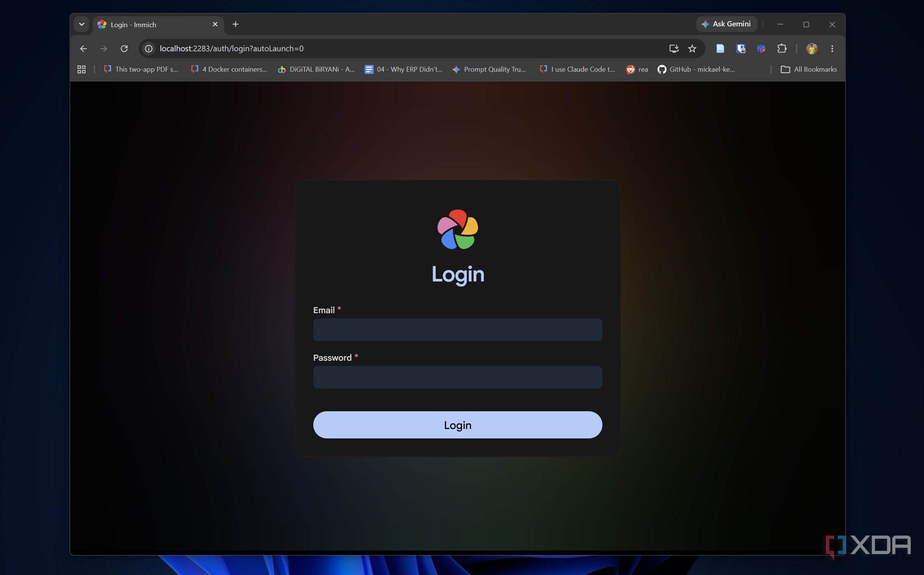Viewport: 924px width, 575px height.
Task: Open the All Bookmarks folder
Action: [809, 69]
